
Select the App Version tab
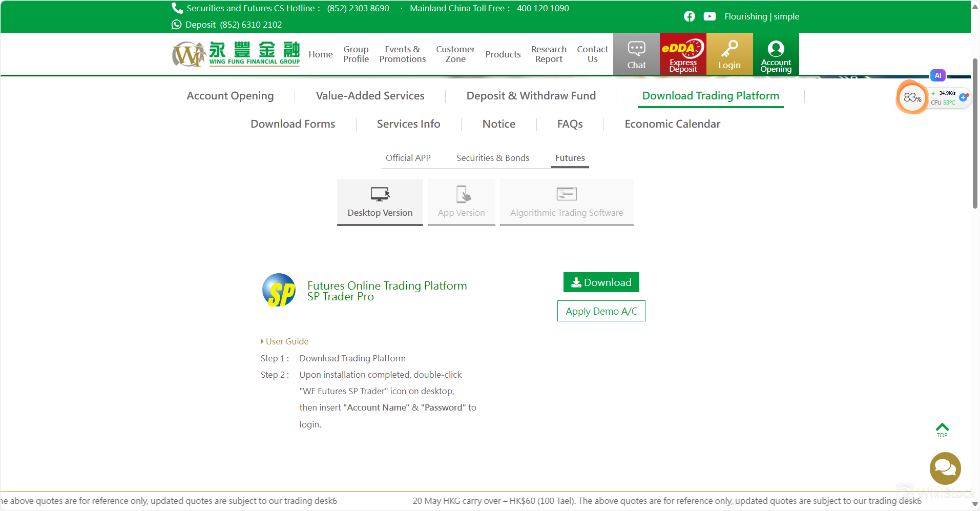coord(462,202)
